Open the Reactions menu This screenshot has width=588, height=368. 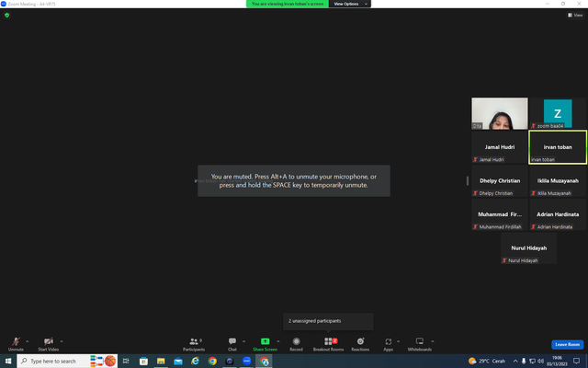(x=360, y=343)
